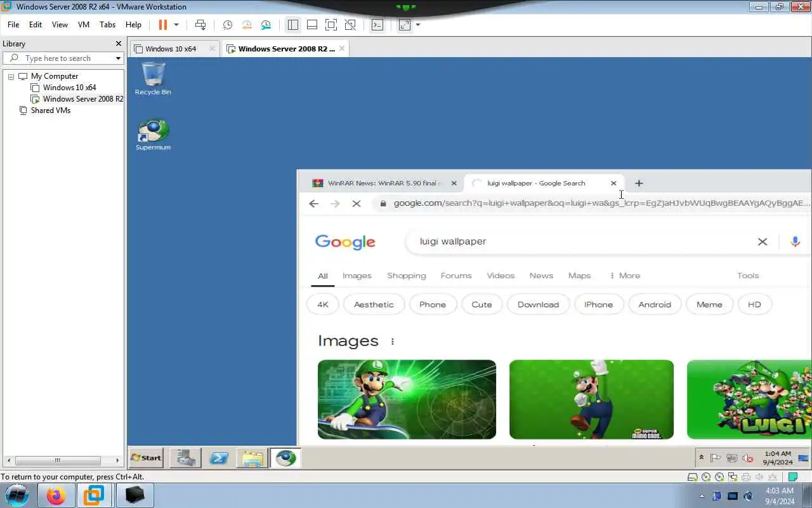Open the jumping Luigi image thumbnail
Screen dimensions: 812x508
coord(591,399)
